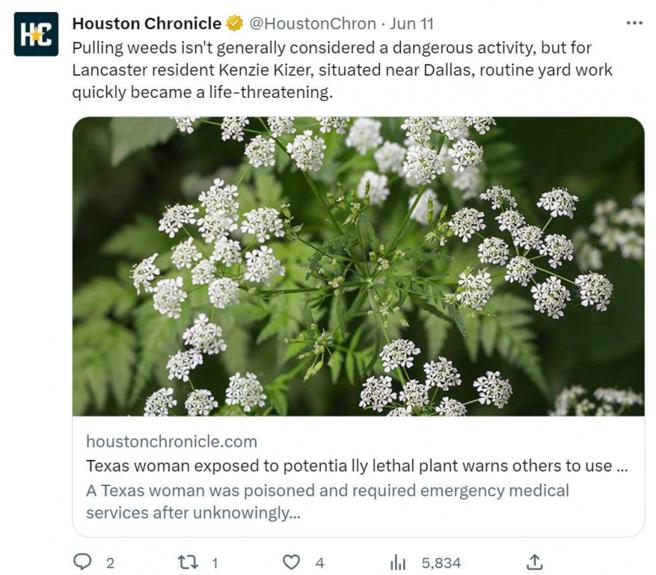Open the view analytics bar-chart icon
Viewport: 656px width, 575px height.
click(x=397, y=562)
